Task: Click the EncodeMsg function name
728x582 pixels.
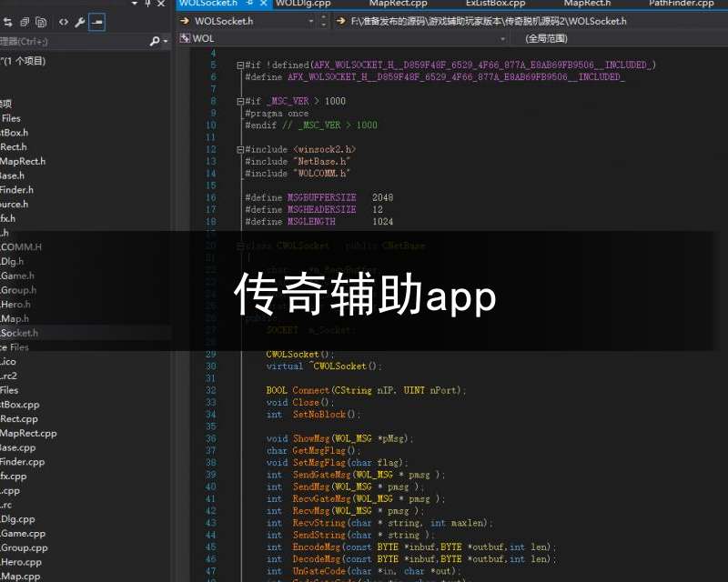Action: tap(317, 547)
